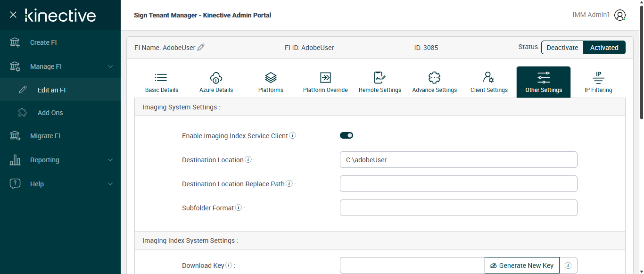The width and height of the screenshot is (644, 274).
Task: Click Generate New Key button
Action: click(522, 266)
